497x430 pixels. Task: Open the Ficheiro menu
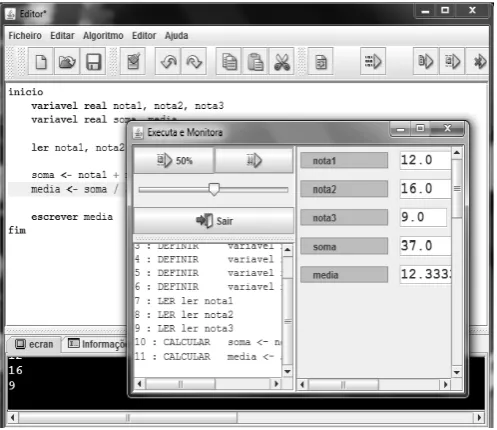click(x=25, y=35)
